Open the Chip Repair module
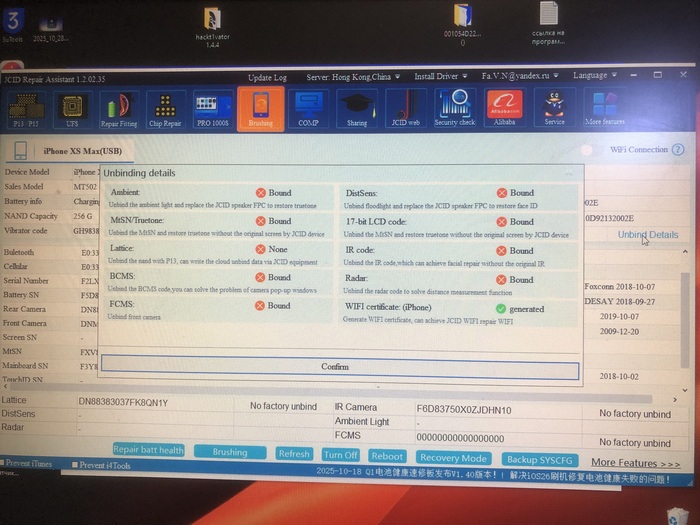This screenshot has width=700, height=525. 166,109
